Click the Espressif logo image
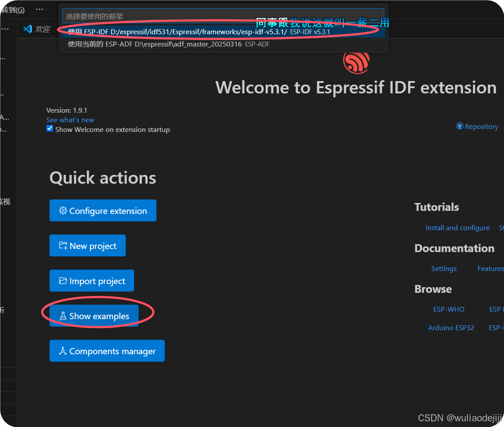Viewport: 504px width, 427px height. point(356,63)
